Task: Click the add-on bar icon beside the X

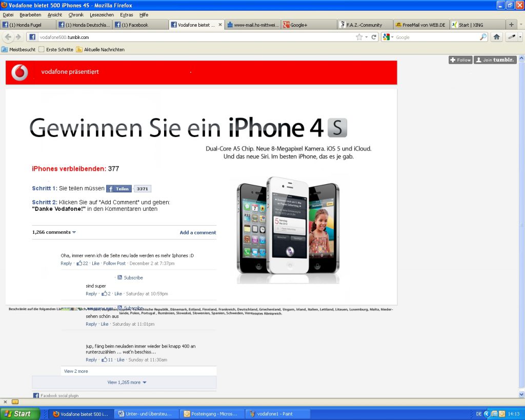Action: point(15,402)
